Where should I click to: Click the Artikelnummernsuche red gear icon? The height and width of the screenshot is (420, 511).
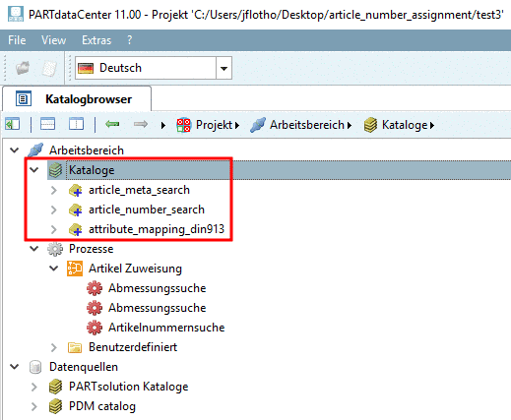pos(95,328)
